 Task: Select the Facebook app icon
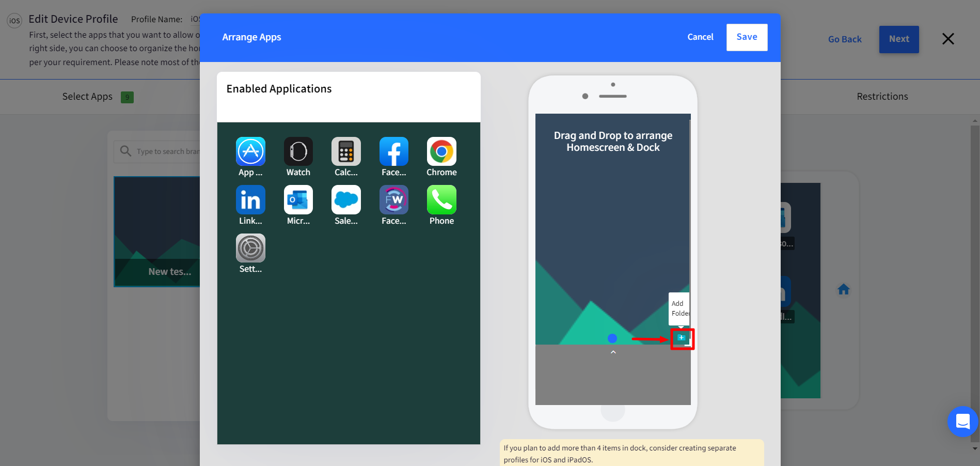tap(394, 151)
